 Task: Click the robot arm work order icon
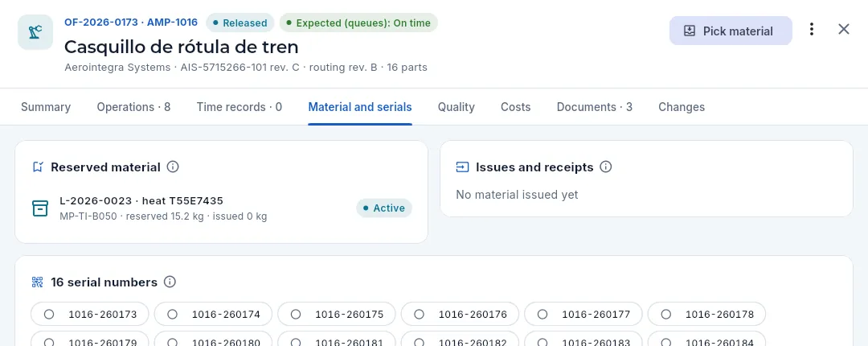tap(35, 32)
